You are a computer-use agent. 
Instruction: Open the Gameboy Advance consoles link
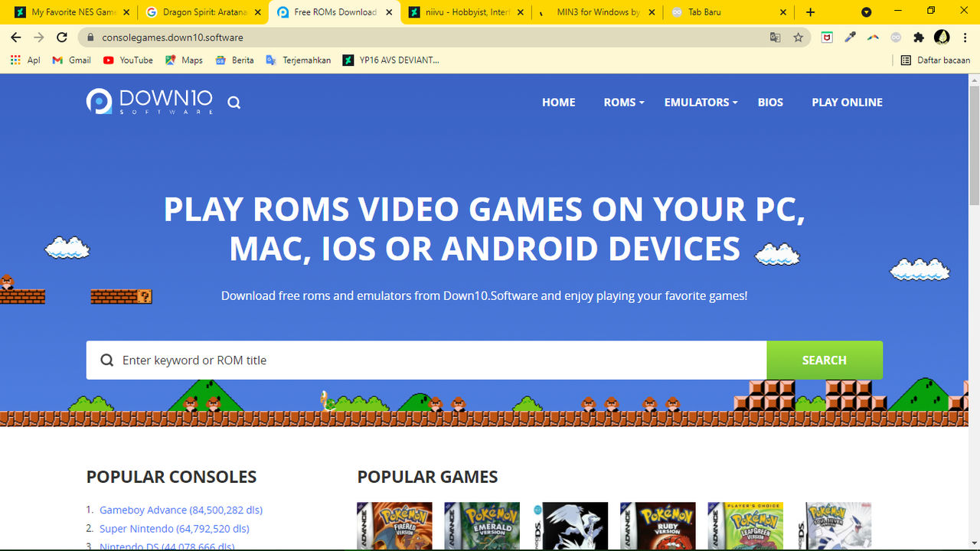click(181, 510)
